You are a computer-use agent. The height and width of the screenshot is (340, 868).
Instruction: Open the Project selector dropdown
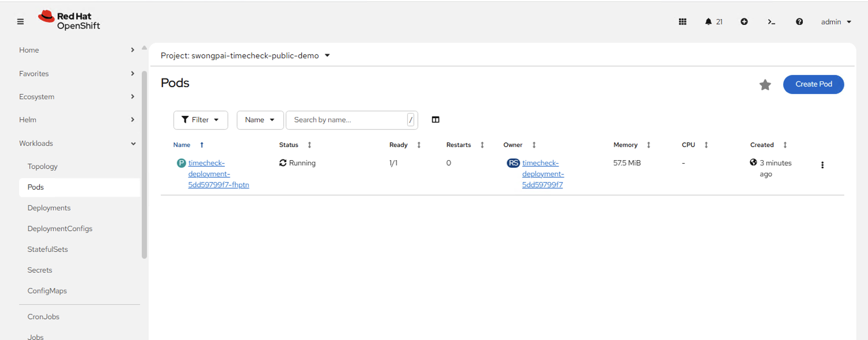tap(245, 56)
